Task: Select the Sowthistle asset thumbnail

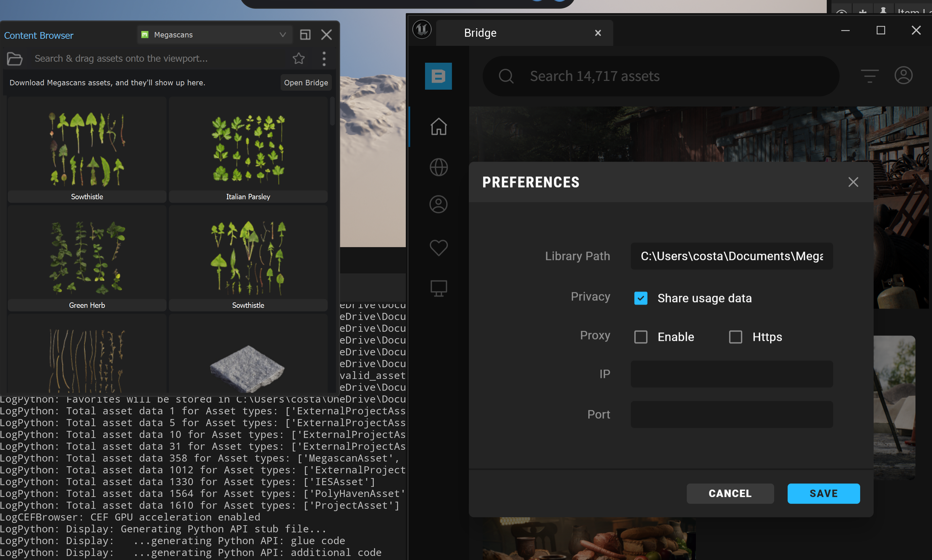Action: [87, 149]
